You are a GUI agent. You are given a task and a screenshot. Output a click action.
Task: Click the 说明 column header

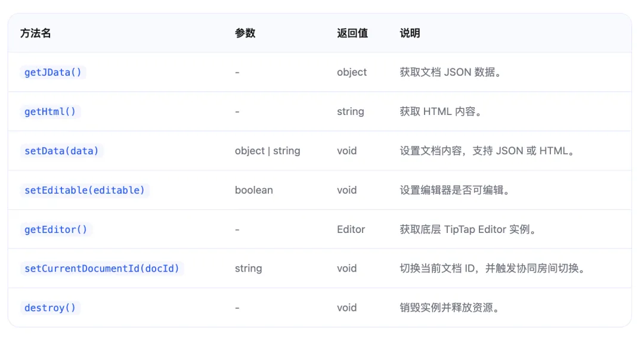click(x=410, y=33)
